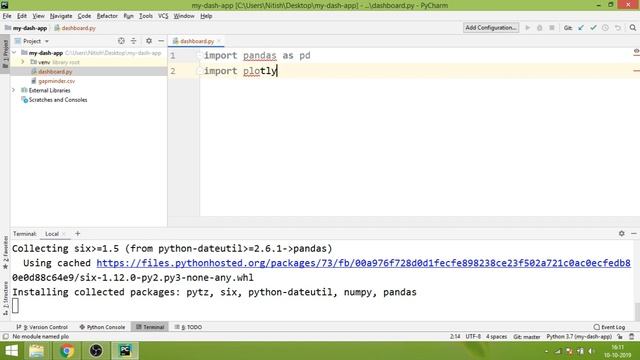
Task: Open the Terminal tool window tab
Action: coord(150,327)
